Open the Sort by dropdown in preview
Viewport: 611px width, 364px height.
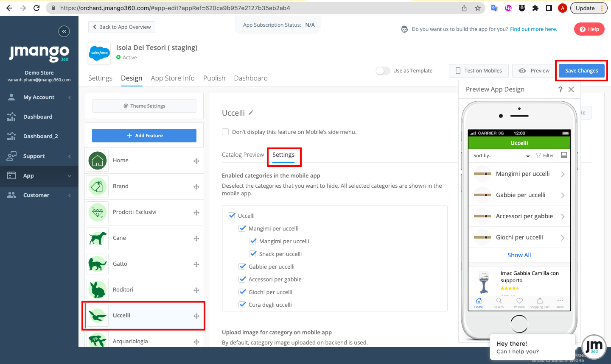pyautogui.click(x=501, y=156)
